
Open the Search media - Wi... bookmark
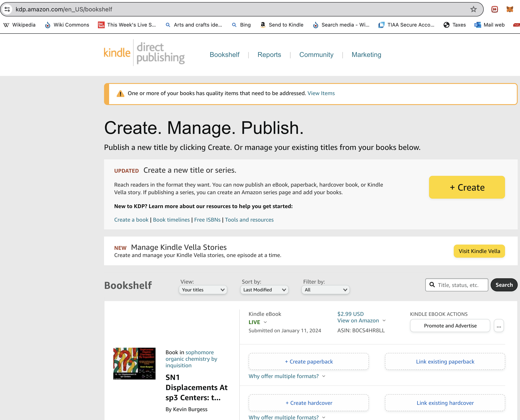coord(341,25)
